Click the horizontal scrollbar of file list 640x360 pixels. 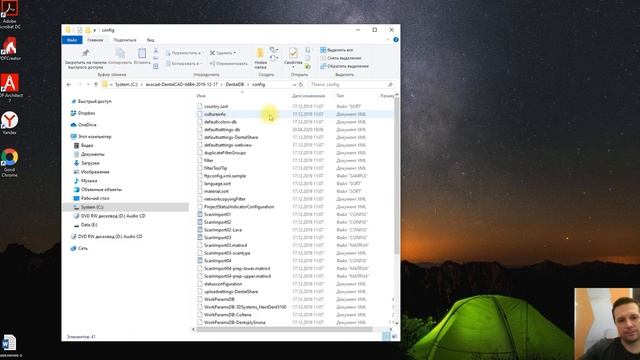(284, 329)
